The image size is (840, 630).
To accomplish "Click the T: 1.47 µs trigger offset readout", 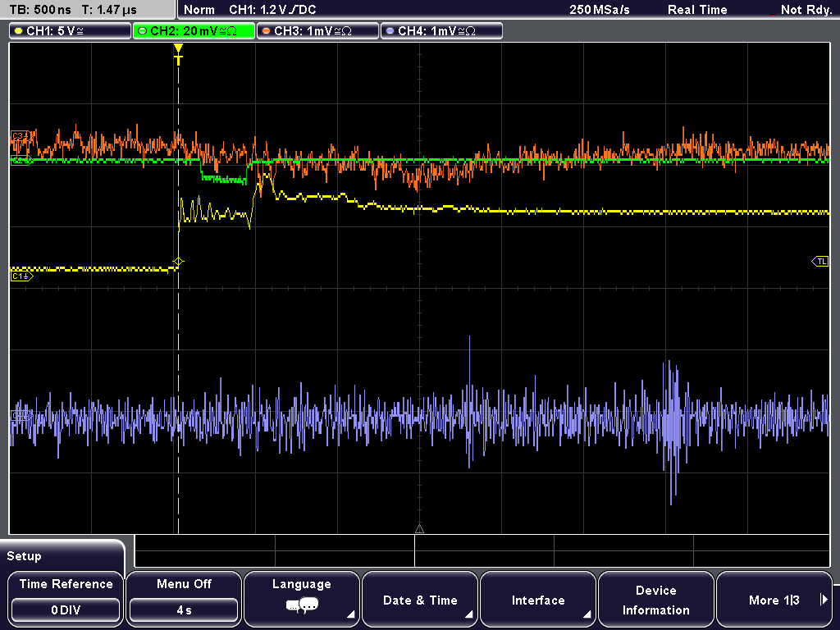I will click(x=109, y=10).
